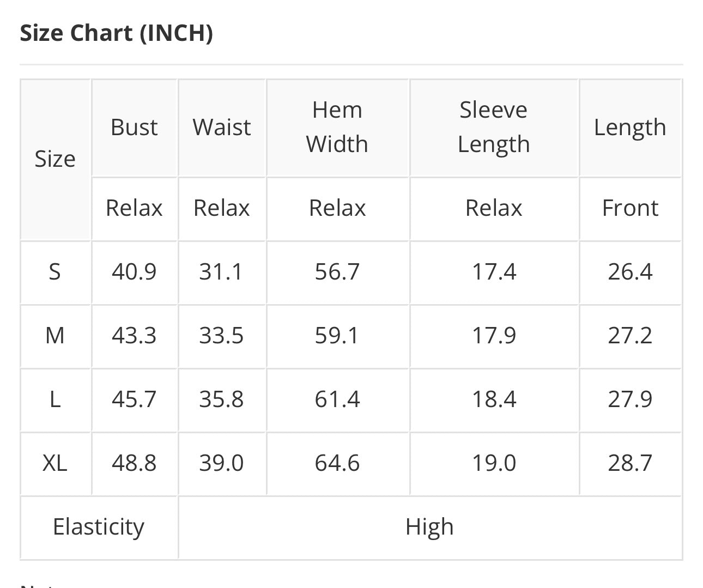Select the Waist column header
The height and width of the screenshot is (588, 703).
click(x=221, y=128)
